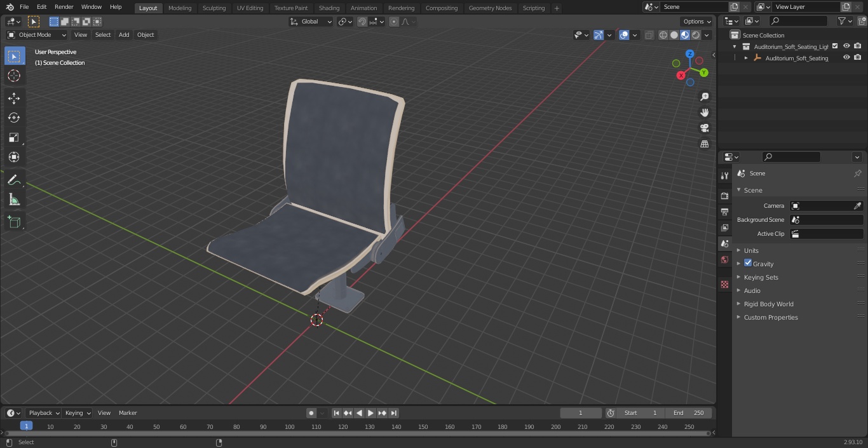Open the Global transform orientation dropdown
The width and height of the screenshot is (868, 448).
point(311,22)
